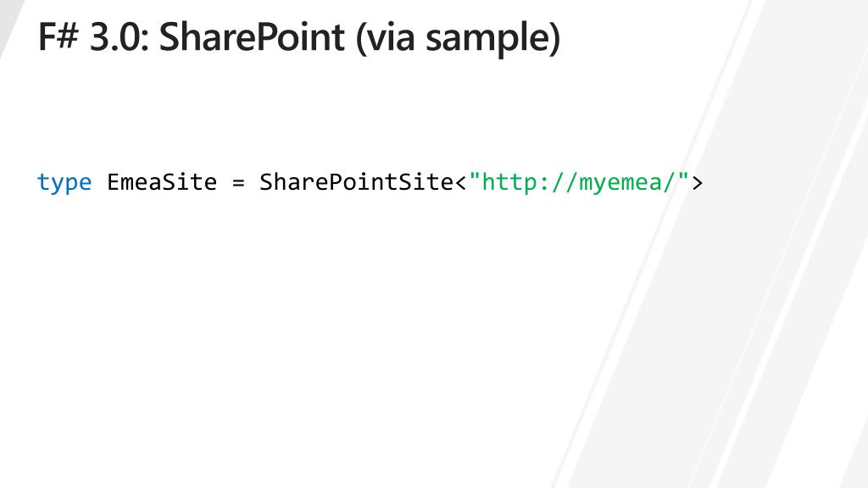Click the closing angle bracket in code
The height and width of the screenshot is (488, 868).
tap(697, 183)
